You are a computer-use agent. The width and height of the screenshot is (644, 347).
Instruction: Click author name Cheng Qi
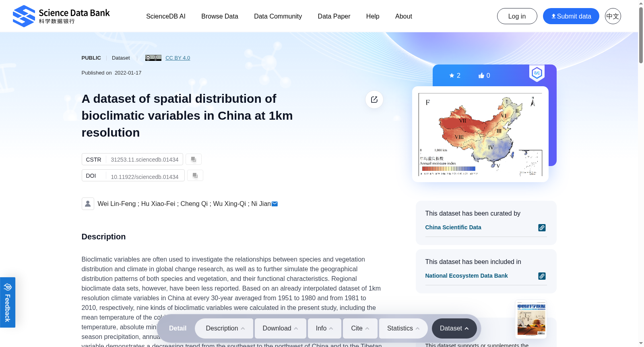click(194, 204)
